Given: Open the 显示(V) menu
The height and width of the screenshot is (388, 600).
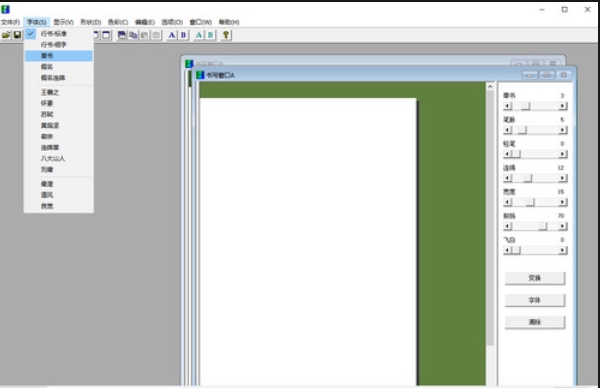Looking at the screenshot, I should point(64,22).
